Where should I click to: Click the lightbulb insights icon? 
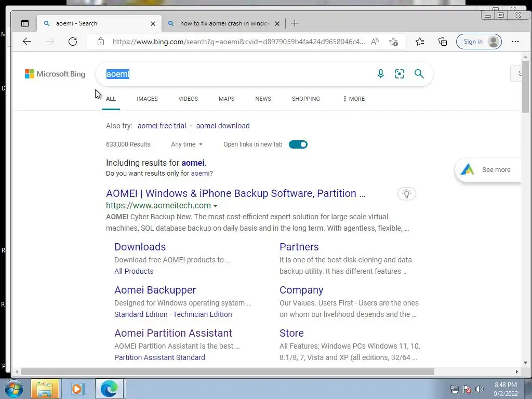point(406,194)
